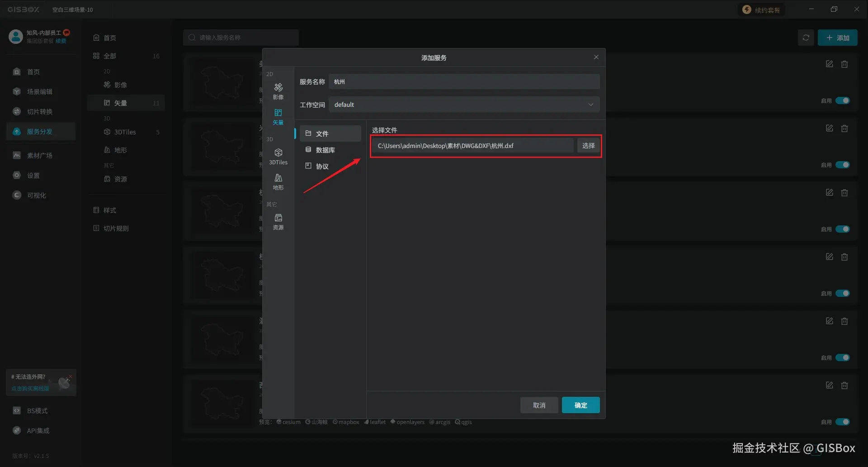
Task: Select 矢量 type in add-service dialog
Action: pos(278,116)
